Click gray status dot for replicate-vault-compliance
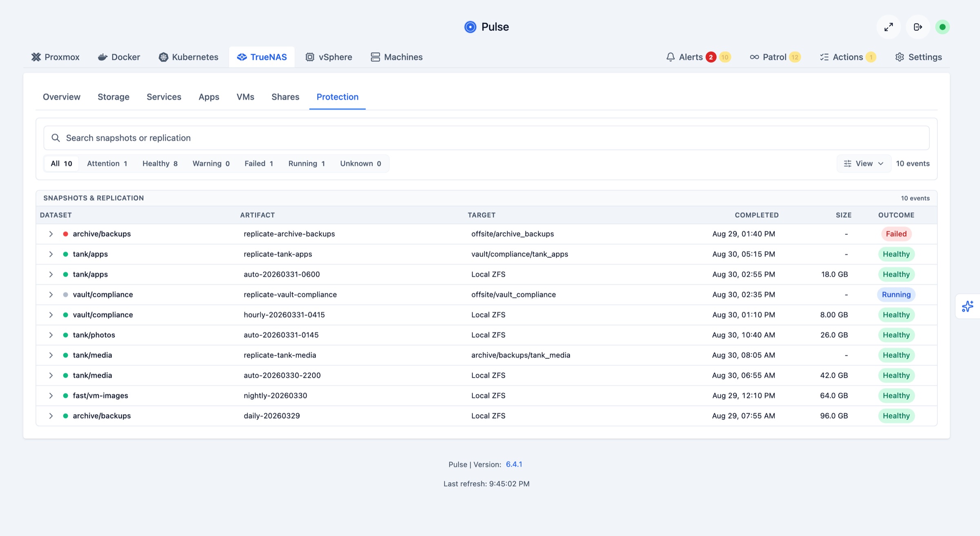The width and height of the screenshot is (980, 536). click(x=65, y=295)
